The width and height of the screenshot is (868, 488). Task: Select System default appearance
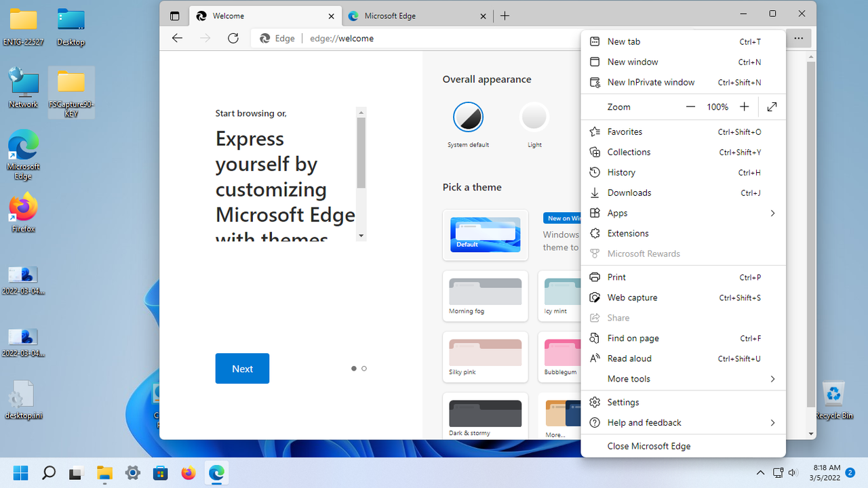468,117
